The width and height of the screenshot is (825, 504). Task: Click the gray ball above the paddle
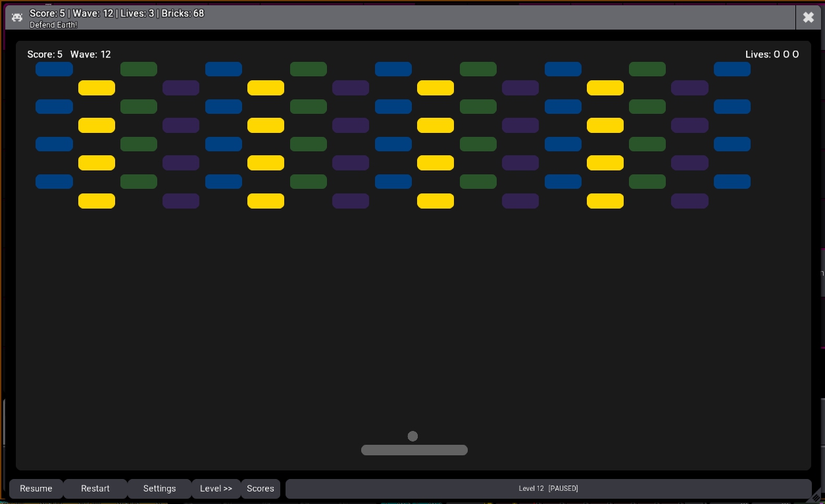tap(413, 436)
